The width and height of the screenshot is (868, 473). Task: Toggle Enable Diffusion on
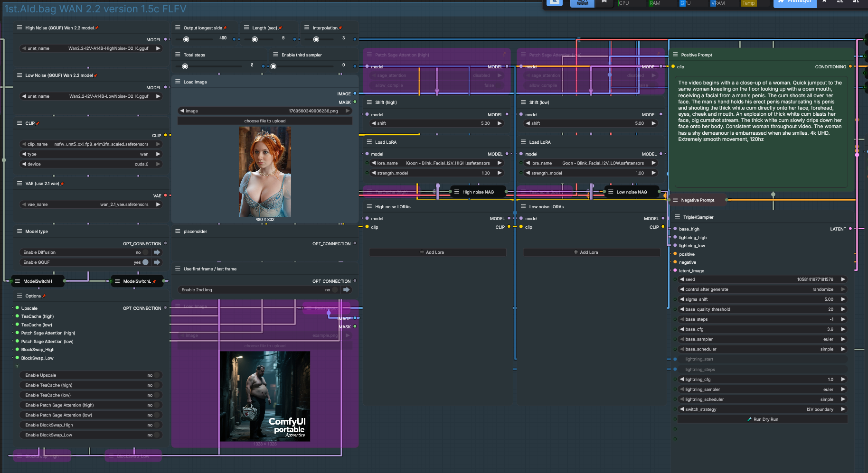pyautogui.click(x=145, y=252)
